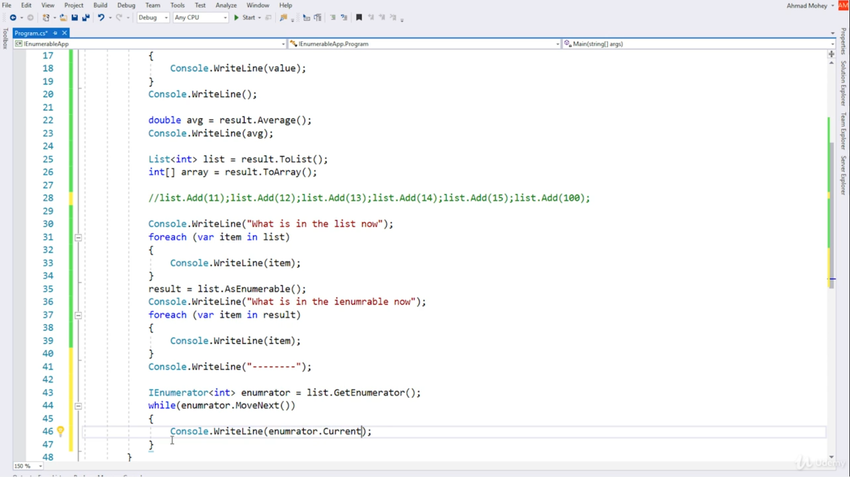Viewport: 850px width, 477px height.
Task: Comment out selected lines via toolbar
Action: [x=333, y=17]
